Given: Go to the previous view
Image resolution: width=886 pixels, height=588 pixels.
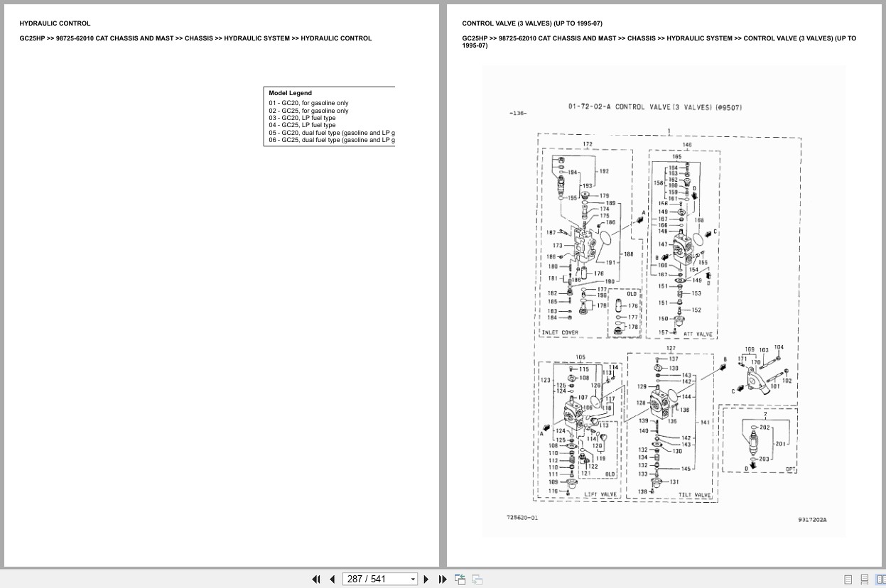Looking at the screenshot, I should tap(460, 579).
